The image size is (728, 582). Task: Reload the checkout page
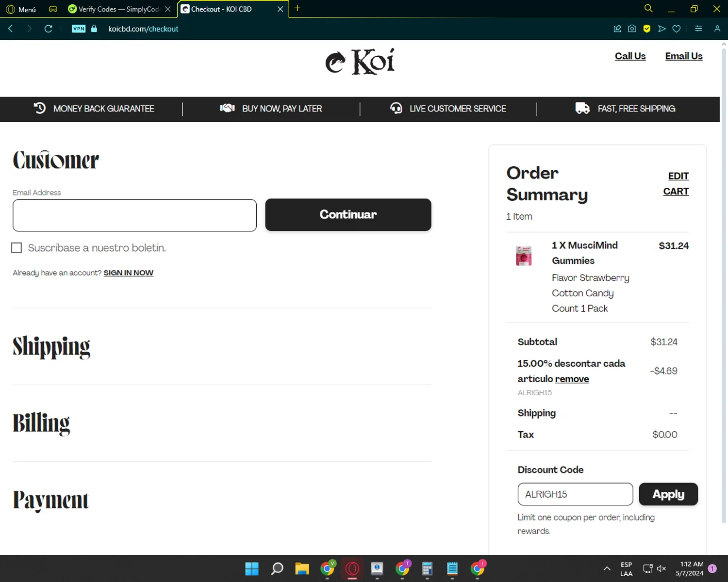pyautogui.click(x=48, y=29)
